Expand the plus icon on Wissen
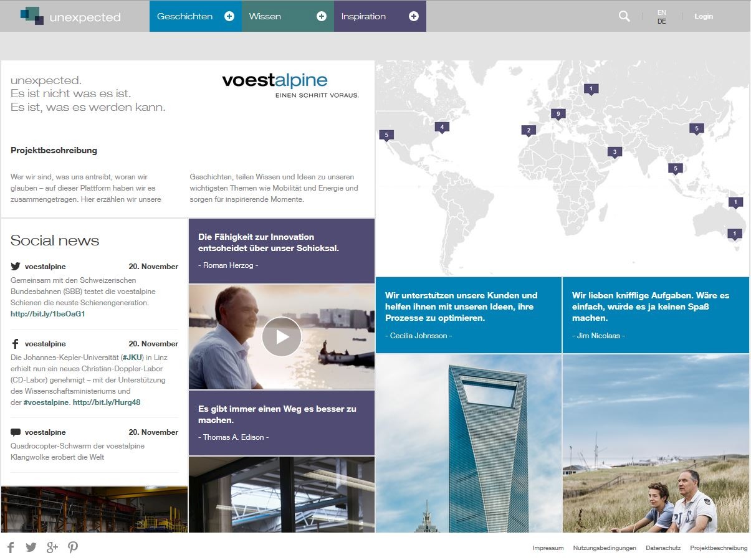Image resolution: width=751 pixels, height=560 pixels. click(x=322, y=16)
